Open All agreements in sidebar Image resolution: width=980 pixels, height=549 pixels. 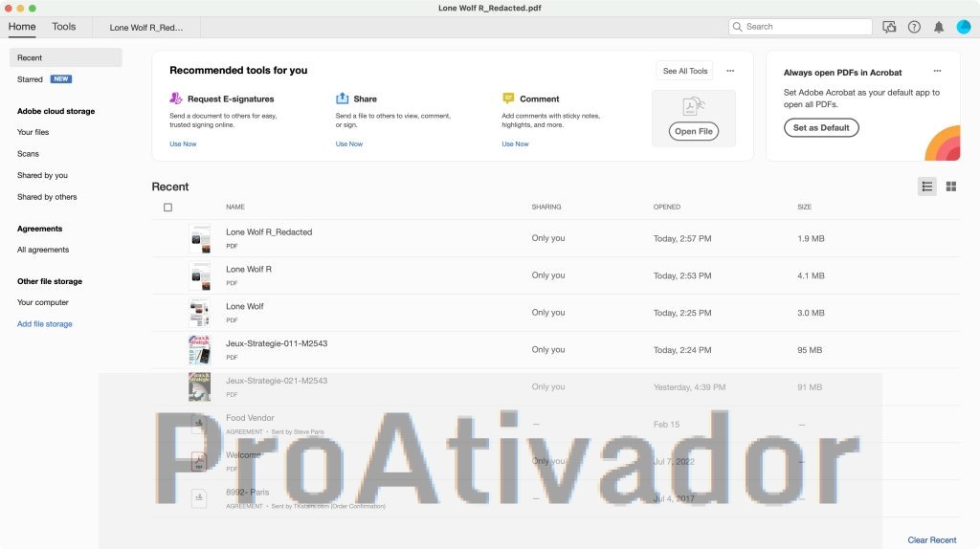[x=43, y=250]
